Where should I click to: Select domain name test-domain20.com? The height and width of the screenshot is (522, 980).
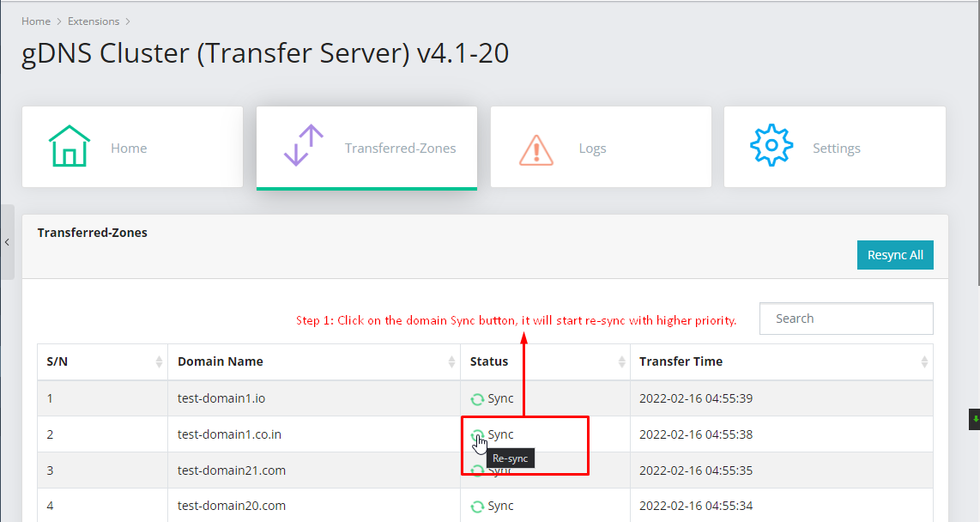[231, 506]
